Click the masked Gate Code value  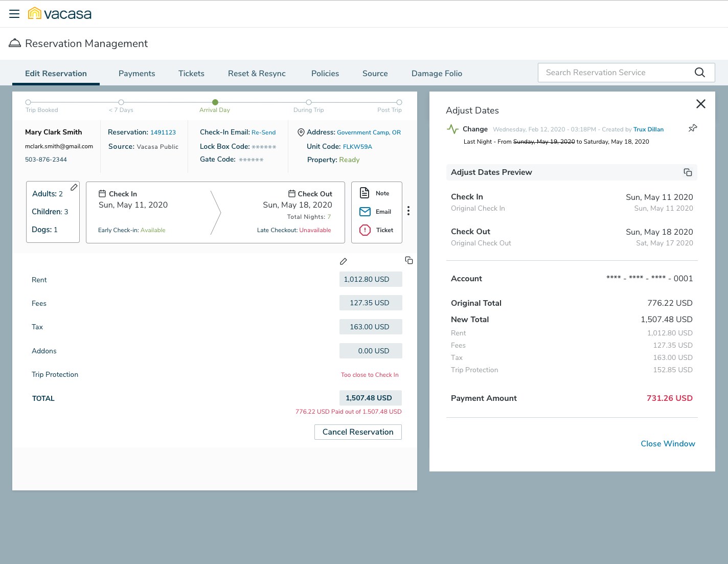[x=251, y=160]
